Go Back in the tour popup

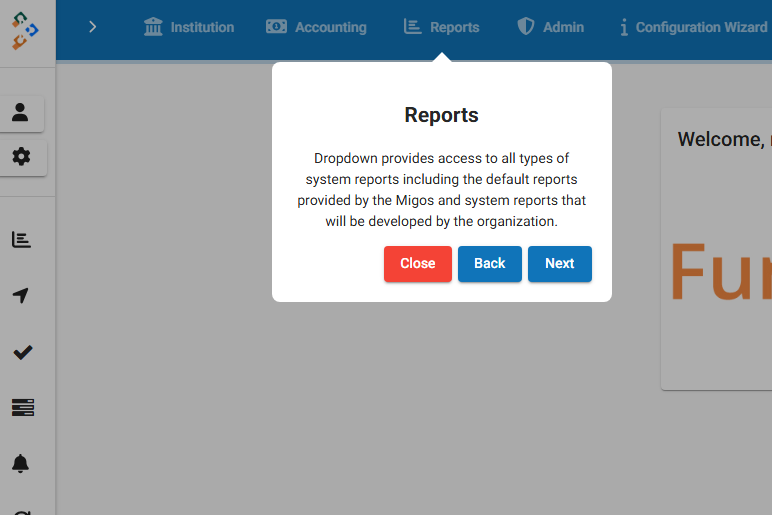tap(489, 264)
